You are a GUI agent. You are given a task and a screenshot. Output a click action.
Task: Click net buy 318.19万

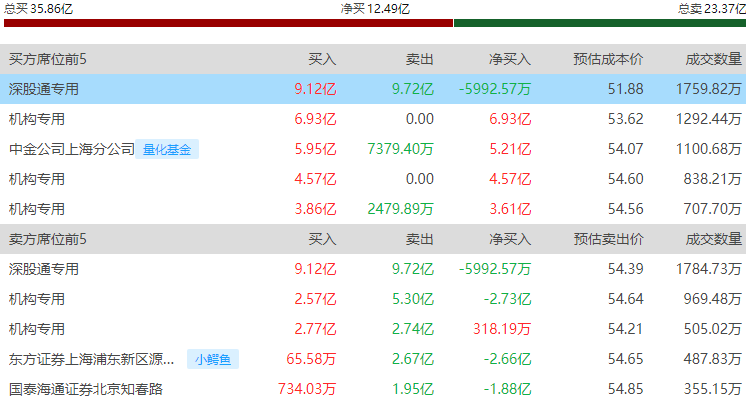[x=502, y=329]
